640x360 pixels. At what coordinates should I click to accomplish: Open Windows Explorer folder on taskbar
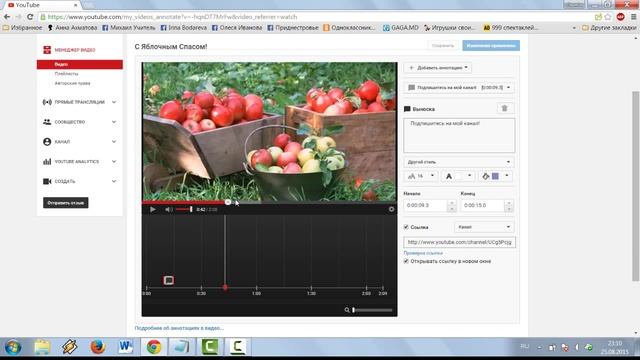(x=42, y=347)
